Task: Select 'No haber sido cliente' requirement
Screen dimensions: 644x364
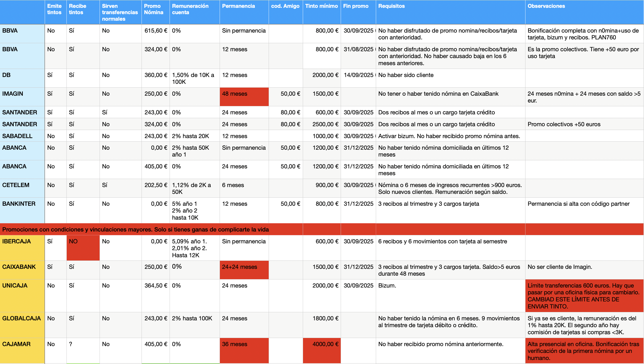Action: pos(450,78)
